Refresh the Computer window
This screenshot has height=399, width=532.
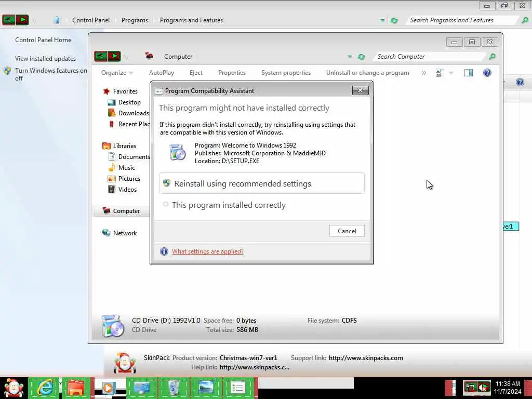click(362, 57)
